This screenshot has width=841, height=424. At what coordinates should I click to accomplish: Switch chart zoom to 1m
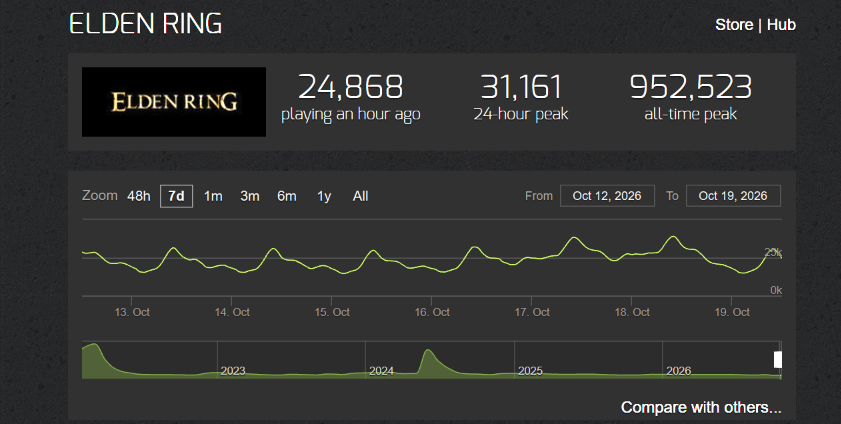point(213,196)
